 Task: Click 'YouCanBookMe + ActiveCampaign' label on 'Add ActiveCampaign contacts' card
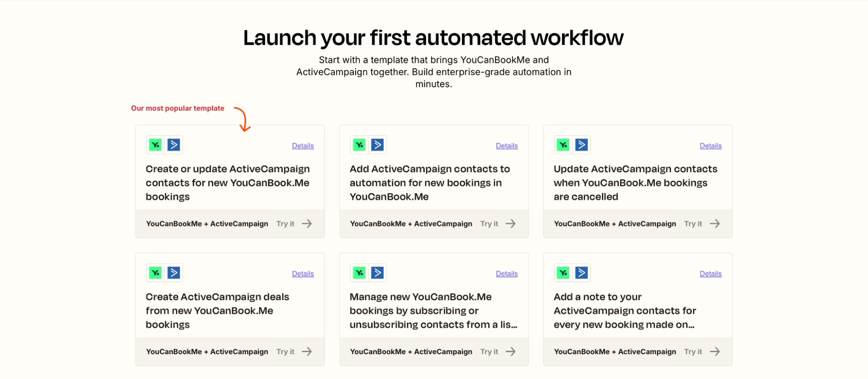(411, 223)
